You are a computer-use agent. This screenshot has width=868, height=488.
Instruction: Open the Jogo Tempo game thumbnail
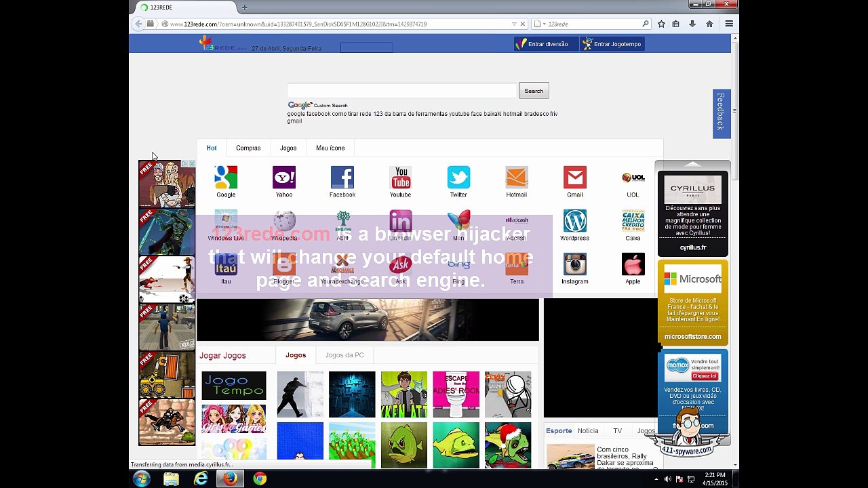[x=234, y=386]
